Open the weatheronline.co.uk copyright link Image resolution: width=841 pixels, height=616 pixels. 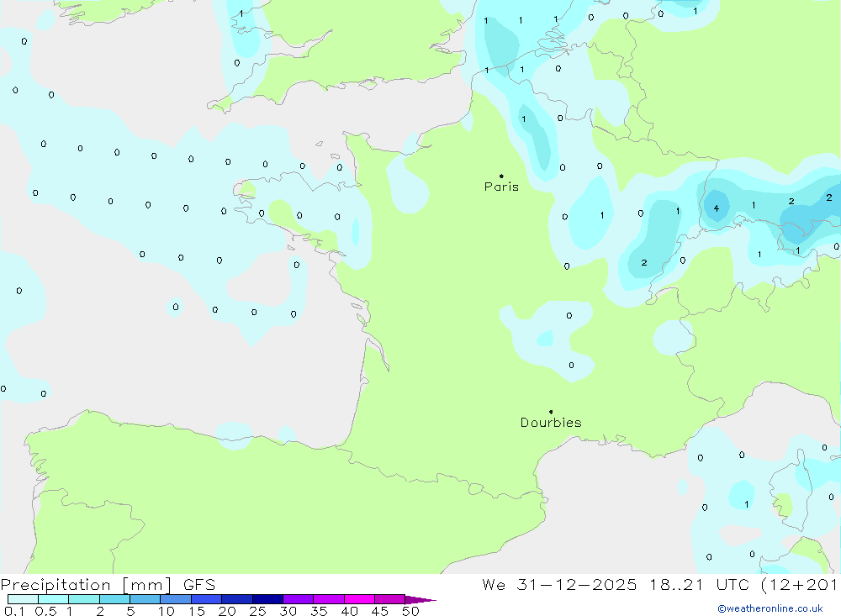(770, 608)
